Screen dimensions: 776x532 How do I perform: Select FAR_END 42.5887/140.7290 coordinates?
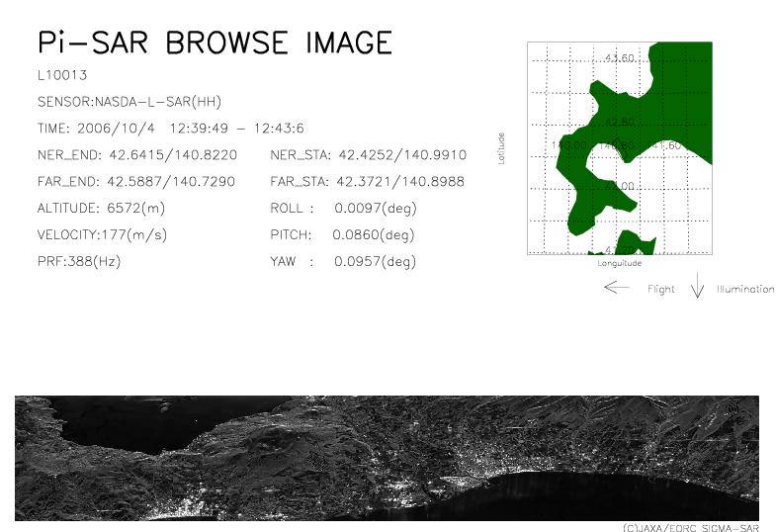pos(136,182)
